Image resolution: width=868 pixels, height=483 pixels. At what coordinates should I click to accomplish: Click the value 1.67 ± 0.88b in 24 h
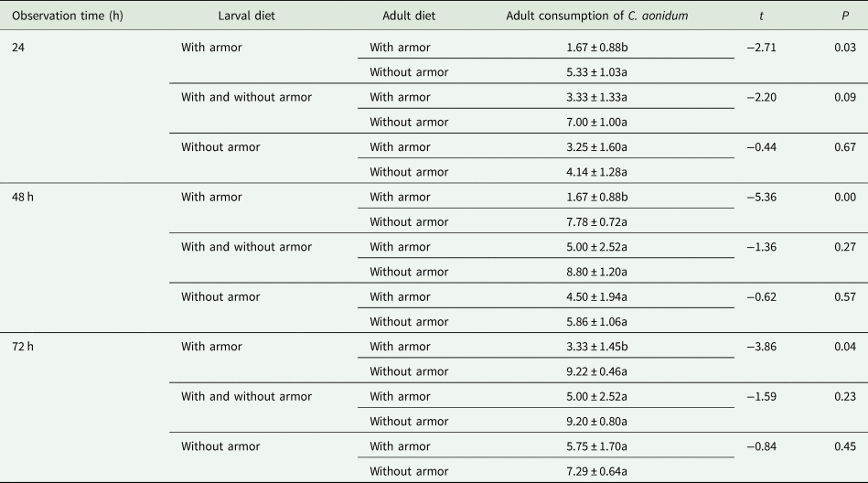tap(596, 47)
